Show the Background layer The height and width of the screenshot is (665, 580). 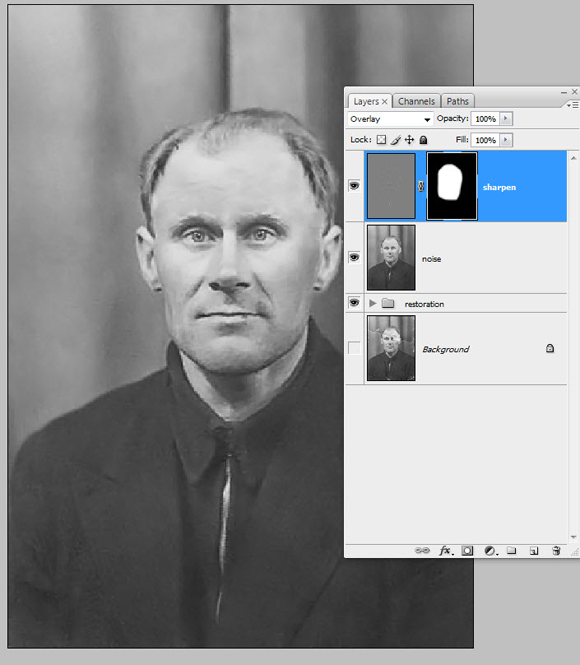(354, 348)
